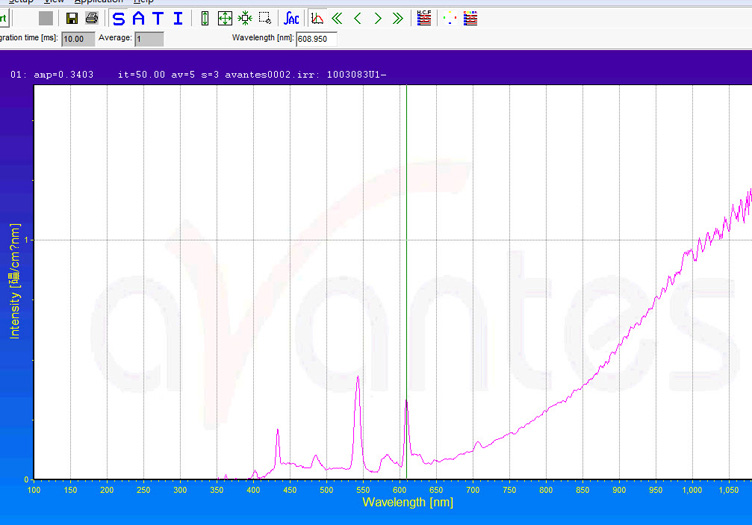Select Irradiance mode I button

(178, 18)
